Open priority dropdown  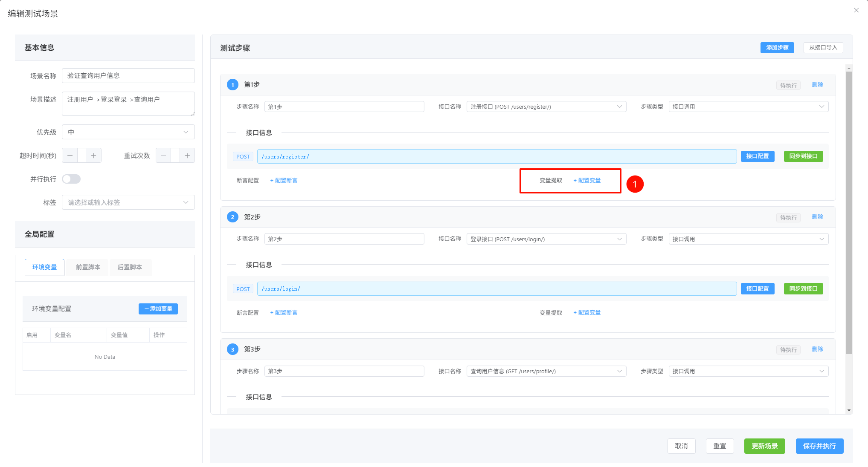(x=128, y=132)
